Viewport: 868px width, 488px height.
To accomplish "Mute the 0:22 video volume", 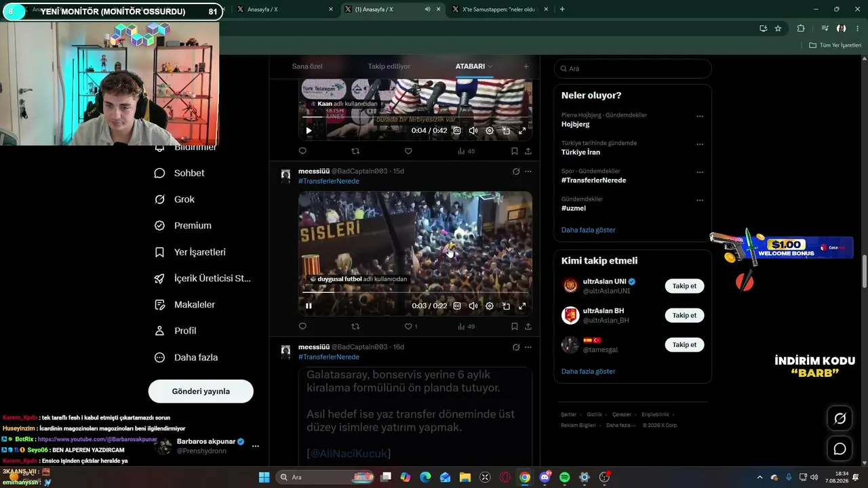I will (x=473, y=306).
